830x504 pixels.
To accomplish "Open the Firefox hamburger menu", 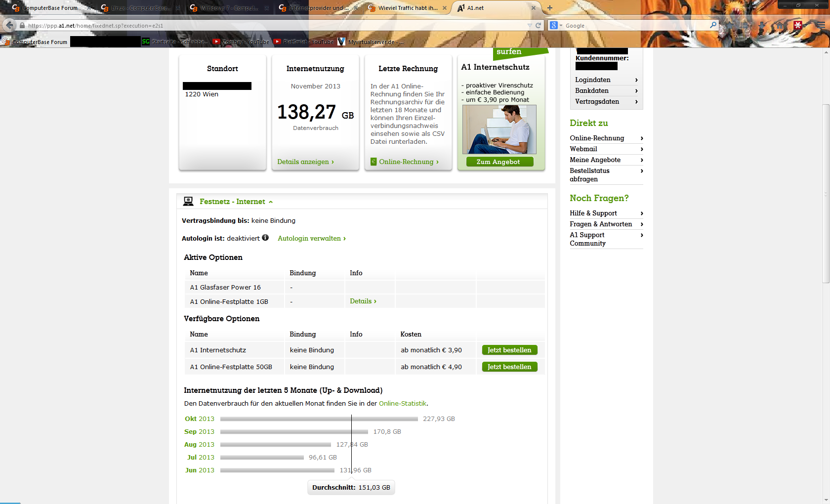I will [820, 25].
